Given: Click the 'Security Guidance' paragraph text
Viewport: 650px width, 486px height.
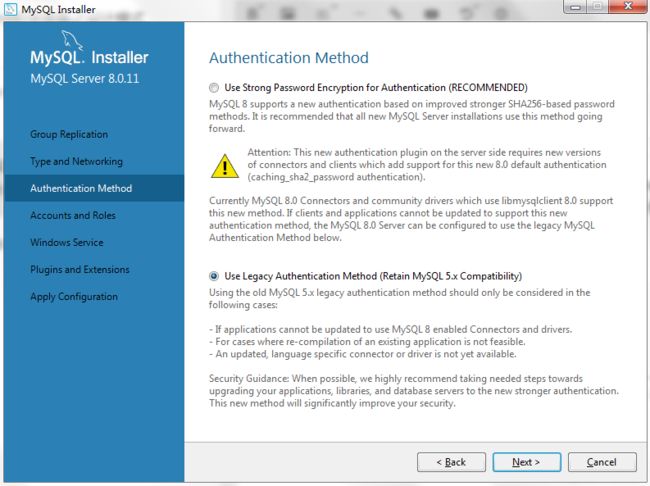Looking at the screenshot, I should [414, 391].
